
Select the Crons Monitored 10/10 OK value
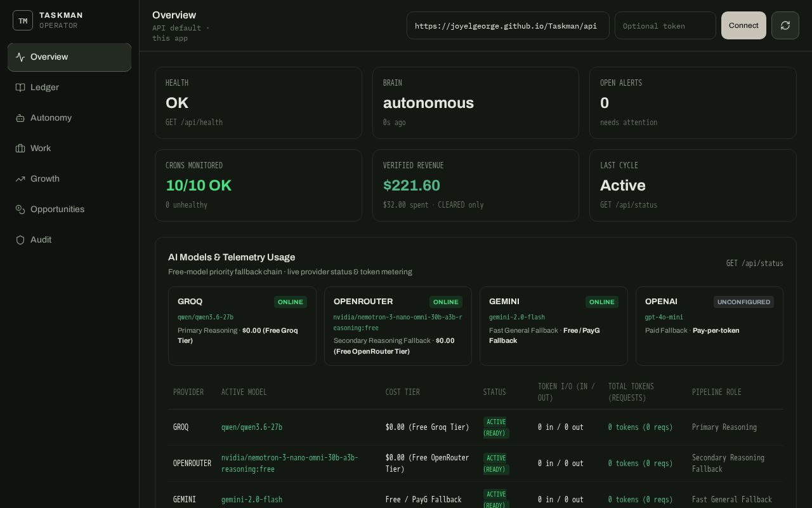coord(199,185)
